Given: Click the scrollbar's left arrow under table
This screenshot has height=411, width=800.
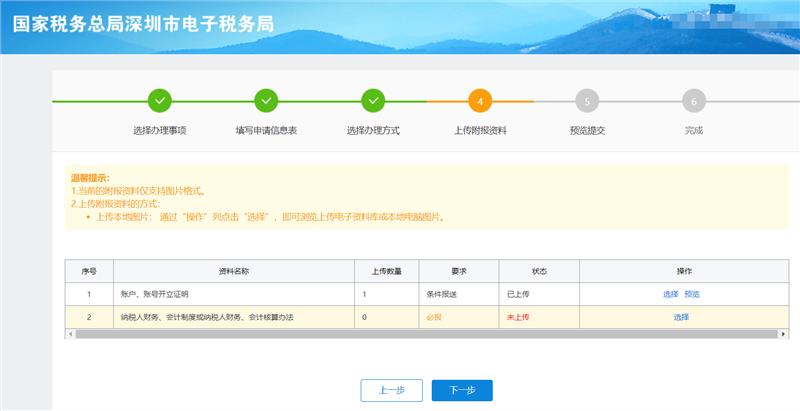Looking at the screenshot, I should (70, 334).
